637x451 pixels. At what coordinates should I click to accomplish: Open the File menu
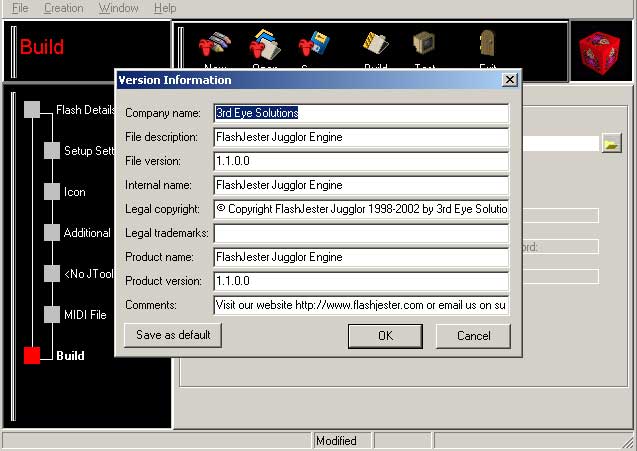tap(20, 8)
